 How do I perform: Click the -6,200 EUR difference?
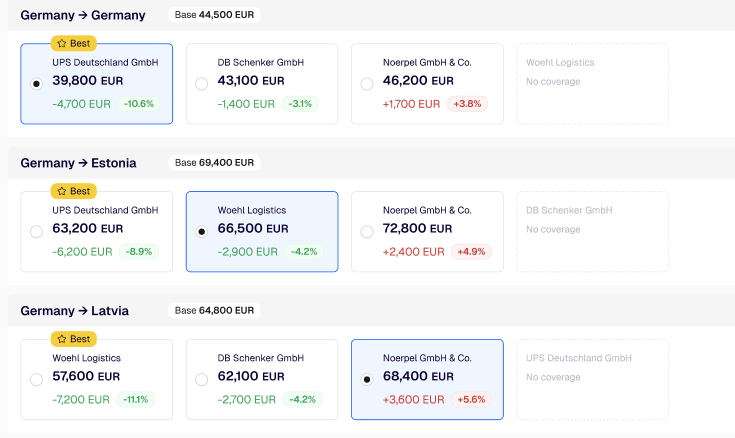[x=82, y=252]
